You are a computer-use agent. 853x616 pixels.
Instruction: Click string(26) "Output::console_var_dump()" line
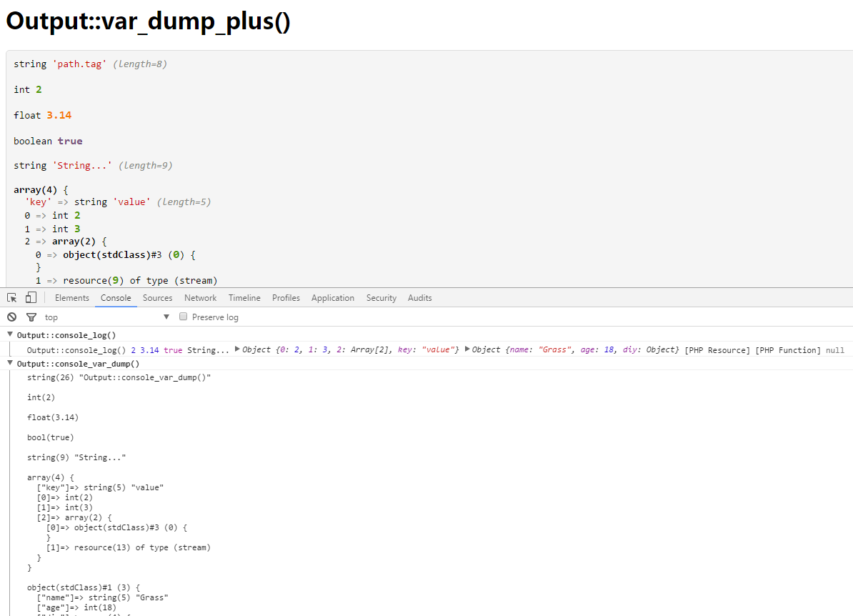point(119,377)
